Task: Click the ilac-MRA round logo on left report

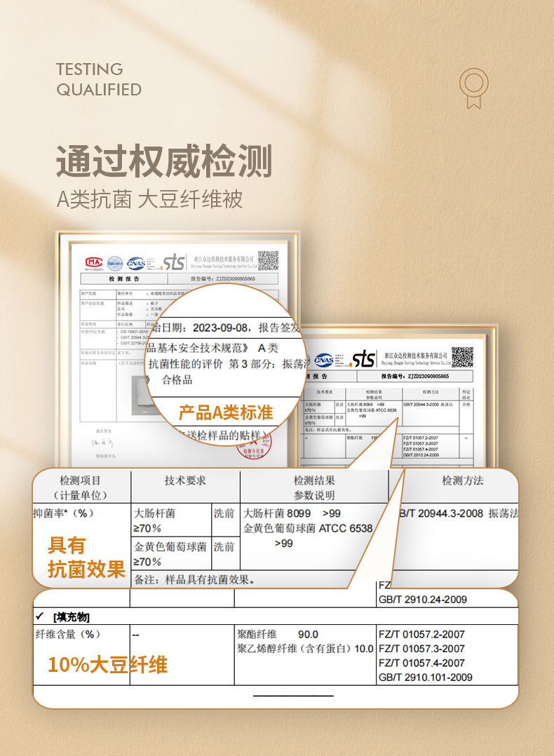Action: [x=115, y=263]
